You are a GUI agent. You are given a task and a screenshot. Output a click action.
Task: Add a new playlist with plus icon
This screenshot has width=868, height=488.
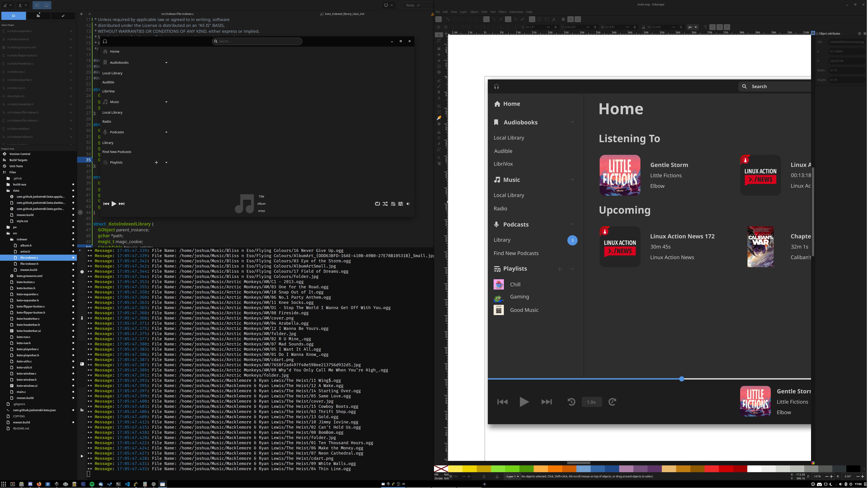point(156,162)
